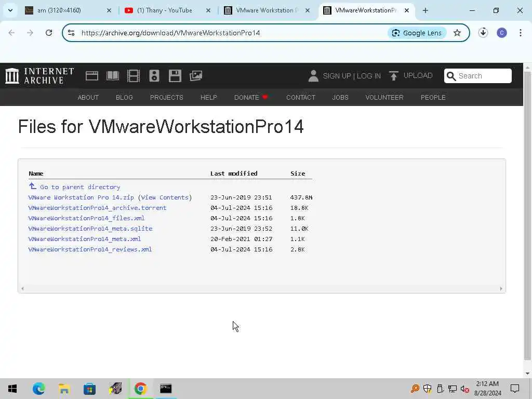This screenshot has width=532, height=399.
Task: Open the Texts book icon
Action: (x=113, y=76)
